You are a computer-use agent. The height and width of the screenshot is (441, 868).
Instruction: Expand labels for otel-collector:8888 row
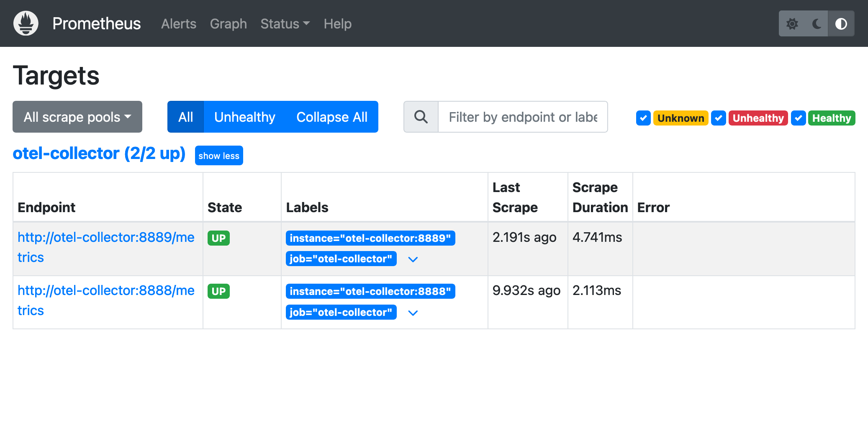click(x=413, y=313)
